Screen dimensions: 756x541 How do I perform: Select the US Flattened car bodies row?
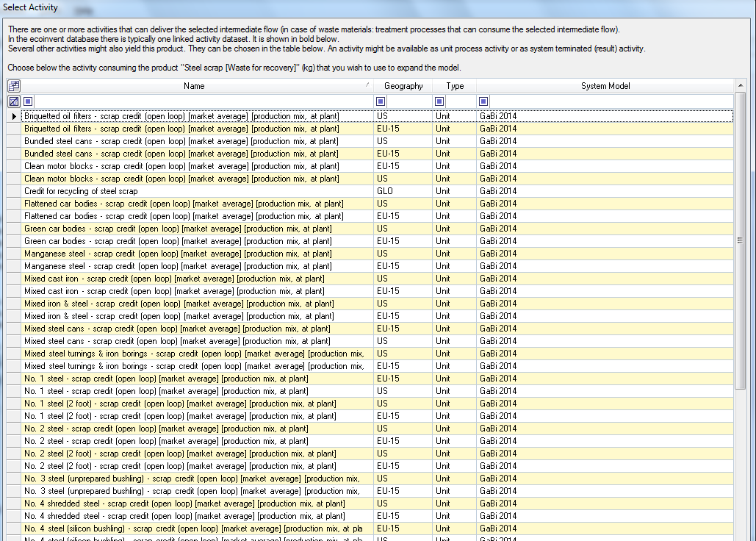point(370,204)
